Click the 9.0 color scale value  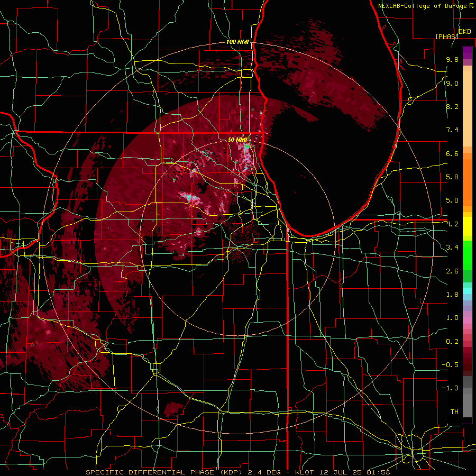(452, 84)
